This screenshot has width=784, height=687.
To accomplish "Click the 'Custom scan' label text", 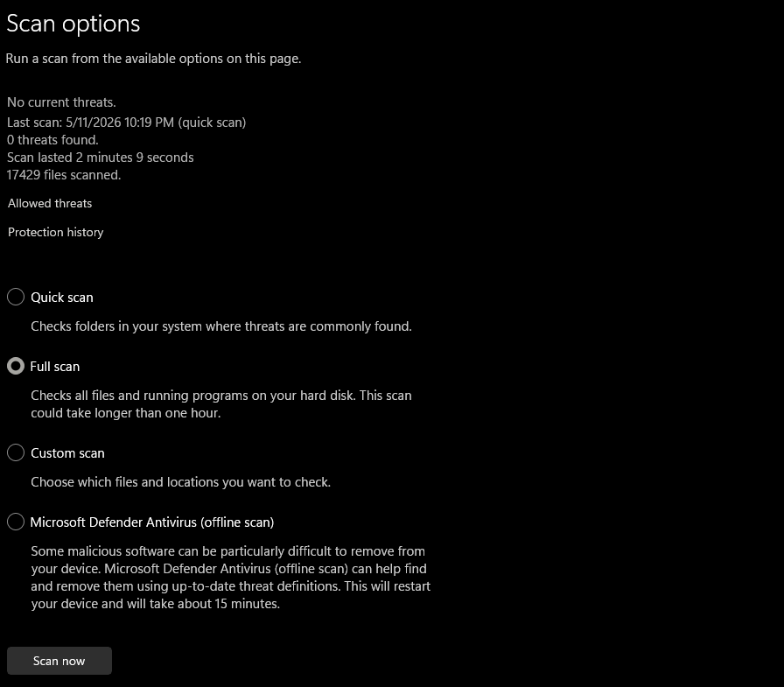I will (67, 453).
